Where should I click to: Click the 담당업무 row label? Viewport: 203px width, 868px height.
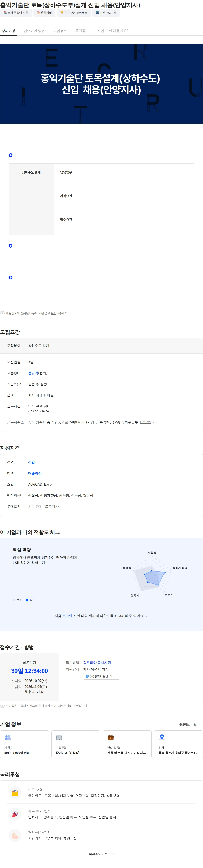click(x=66, y=172)
